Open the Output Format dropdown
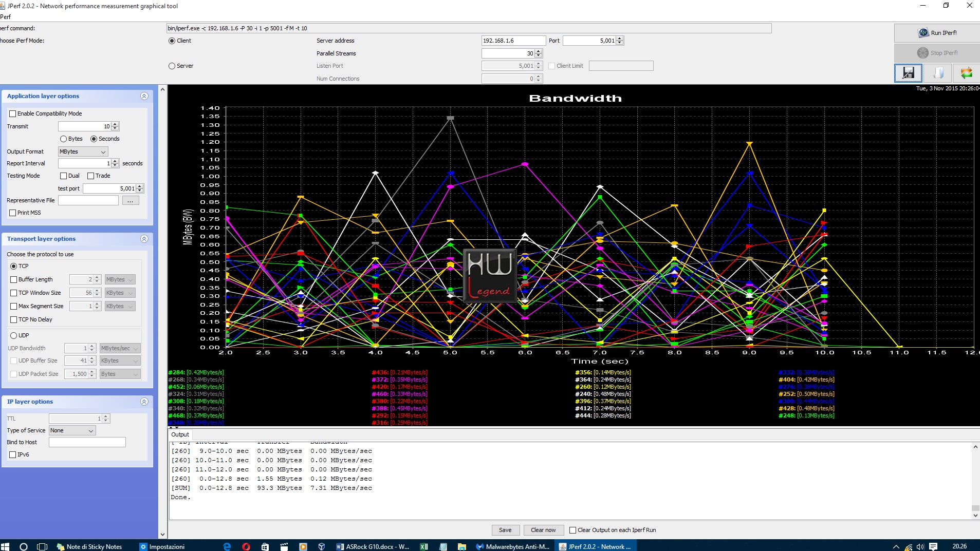This screenshot has width=980, height=551. 83,151
